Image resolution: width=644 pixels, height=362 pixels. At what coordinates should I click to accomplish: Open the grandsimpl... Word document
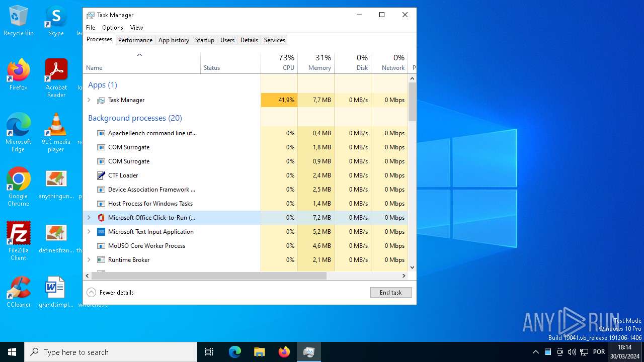pos(56,292)
